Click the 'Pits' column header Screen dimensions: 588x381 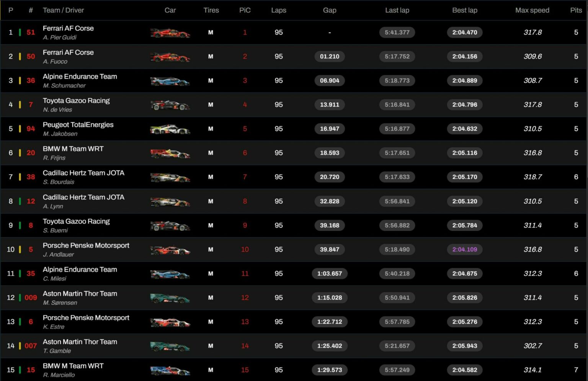(x=576, y=10)
